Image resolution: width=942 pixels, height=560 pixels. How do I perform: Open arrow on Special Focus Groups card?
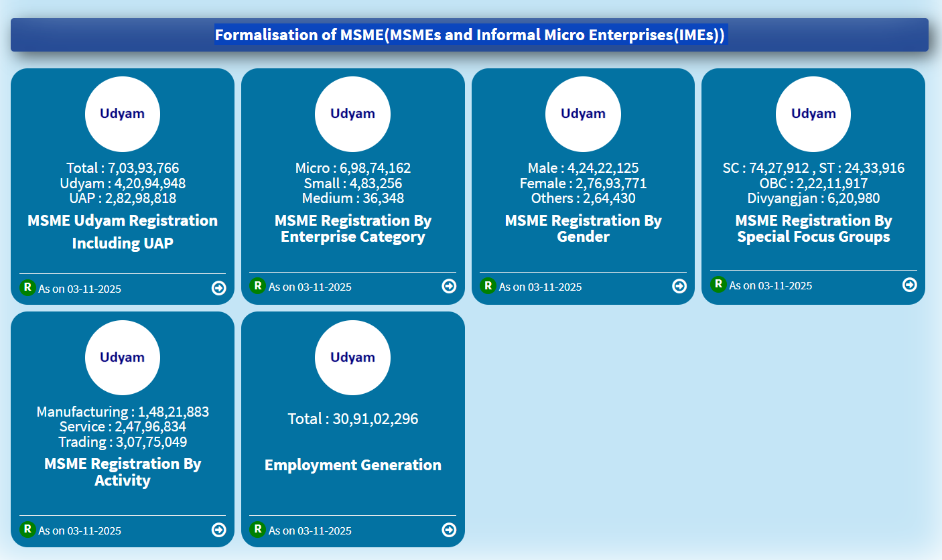click(909, 285)
